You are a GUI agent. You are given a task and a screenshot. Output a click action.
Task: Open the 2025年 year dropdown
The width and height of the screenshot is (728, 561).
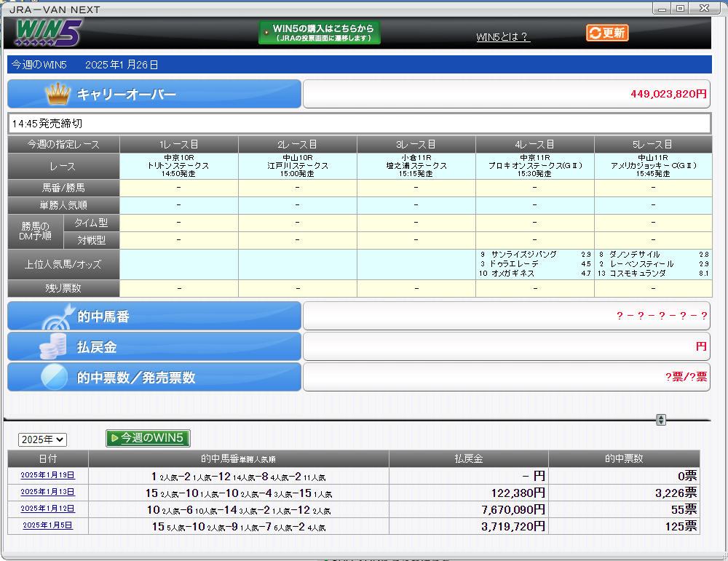tap(42, 439)
